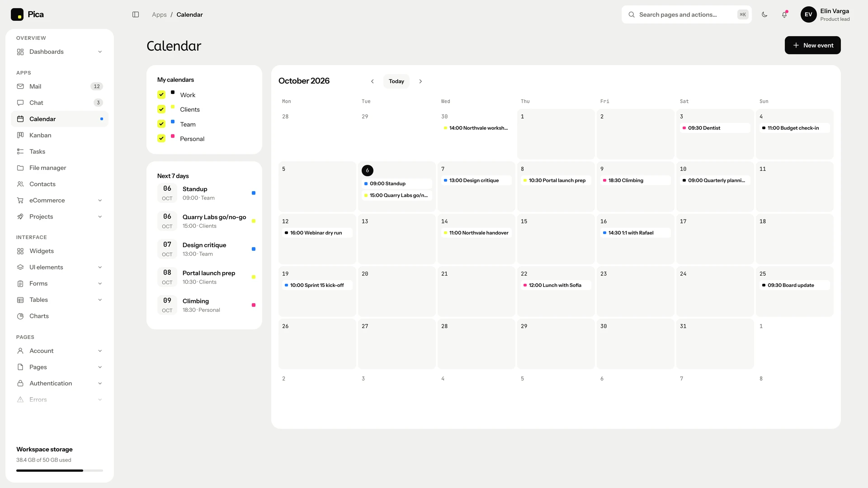
Task: Uncheck the Personal calendar checkbox
Action: (161, 138)
